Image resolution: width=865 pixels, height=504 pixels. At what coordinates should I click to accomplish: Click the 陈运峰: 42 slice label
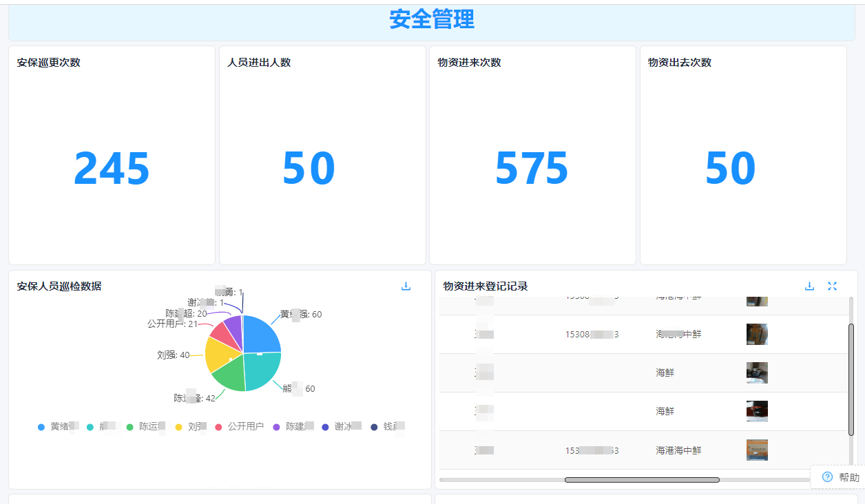(193, 397)
